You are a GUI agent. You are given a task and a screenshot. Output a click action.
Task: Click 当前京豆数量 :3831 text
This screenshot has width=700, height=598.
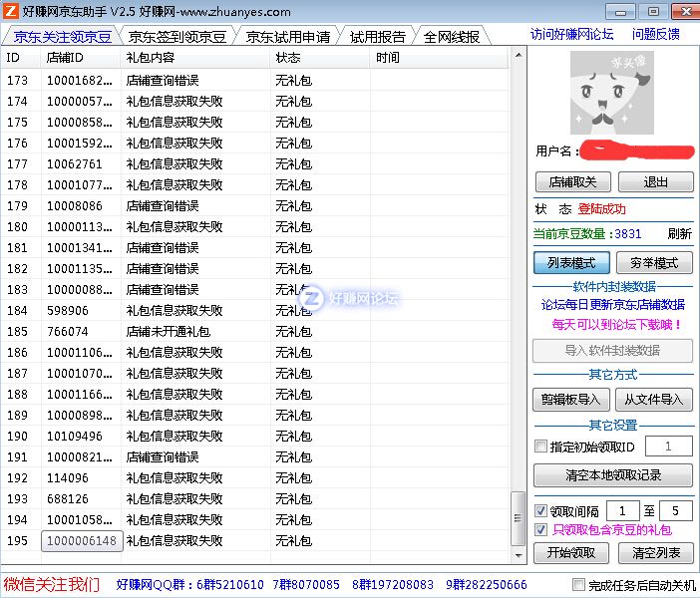(x=587, y=234)
